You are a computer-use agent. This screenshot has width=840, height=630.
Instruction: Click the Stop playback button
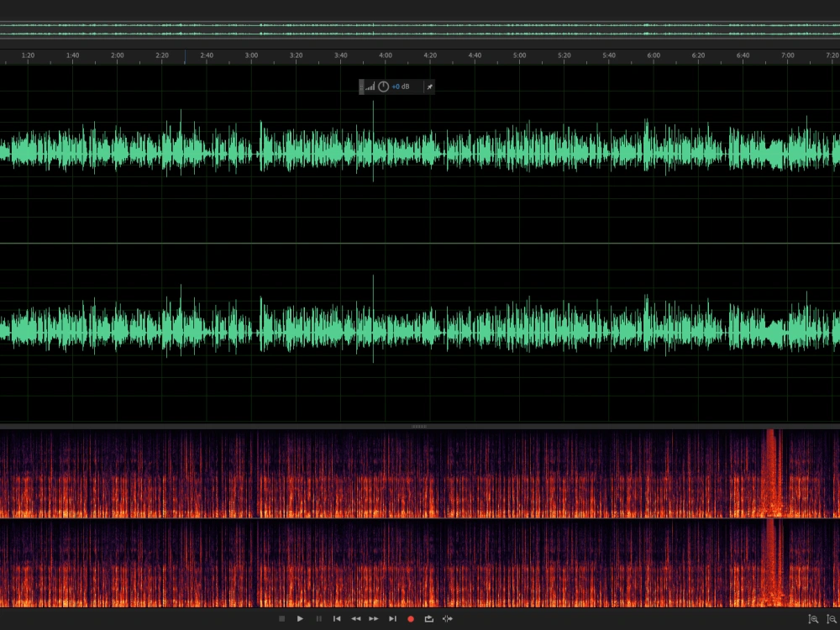click(281, 619)
